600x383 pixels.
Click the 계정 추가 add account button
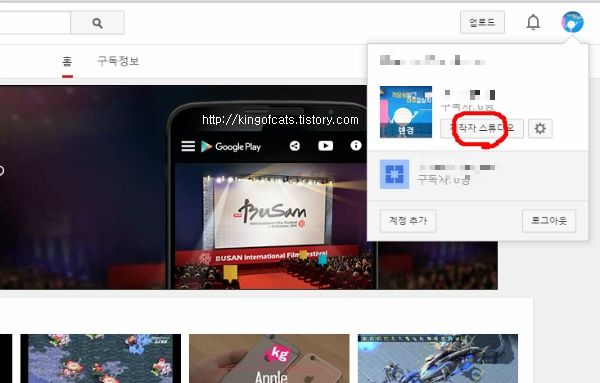pos(408,221)
